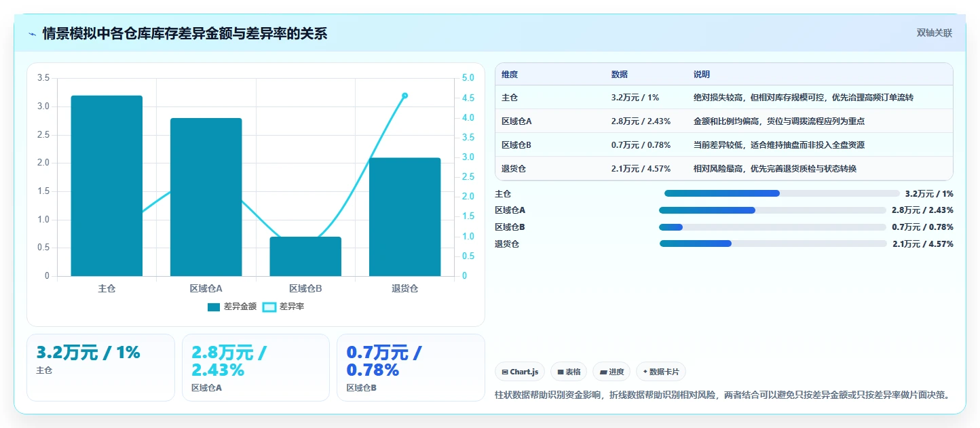Viewport: 980px width, 428px height.
Task: Click the 3.5 tick on the left axis
Action: click(43, 78)
